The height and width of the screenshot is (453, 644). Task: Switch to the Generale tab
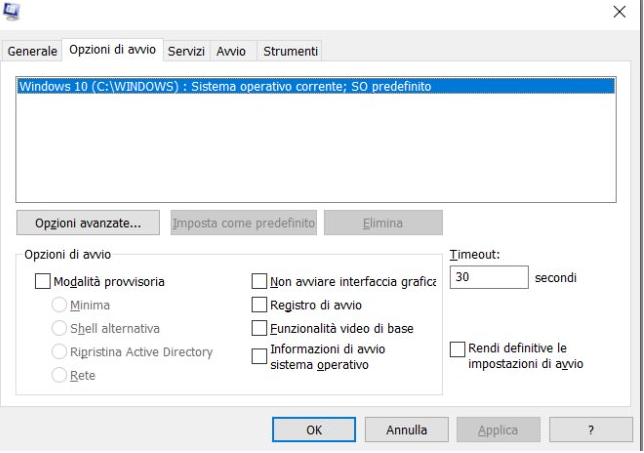tap(33, 51)
